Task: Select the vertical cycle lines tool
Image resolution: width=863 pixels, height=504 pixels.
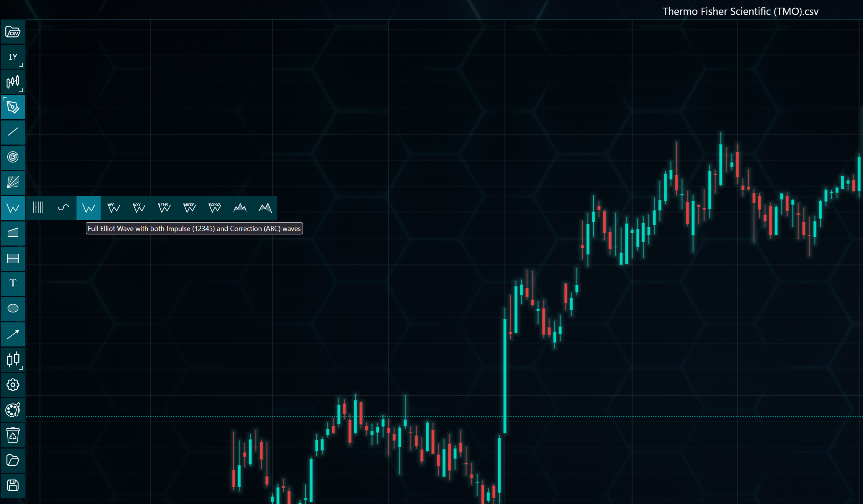Action: [38, 208]
